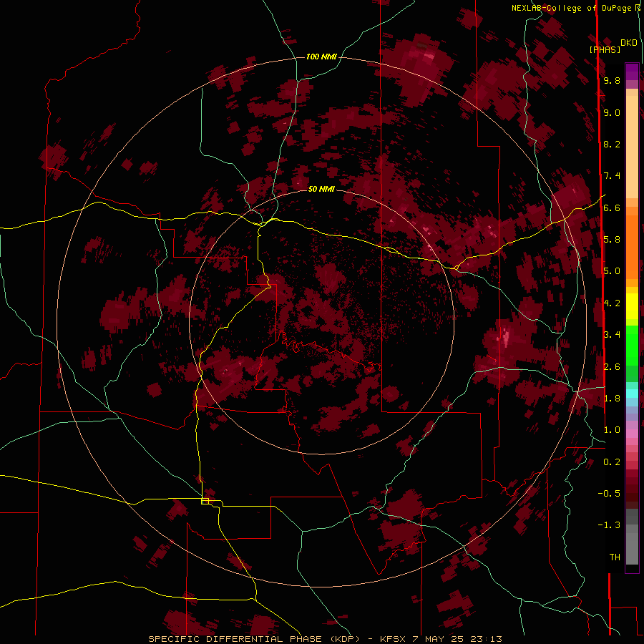Viewport: 644px width, 644px height.
Task: Click the 6.6 value on the color scale
Action: 612,208
